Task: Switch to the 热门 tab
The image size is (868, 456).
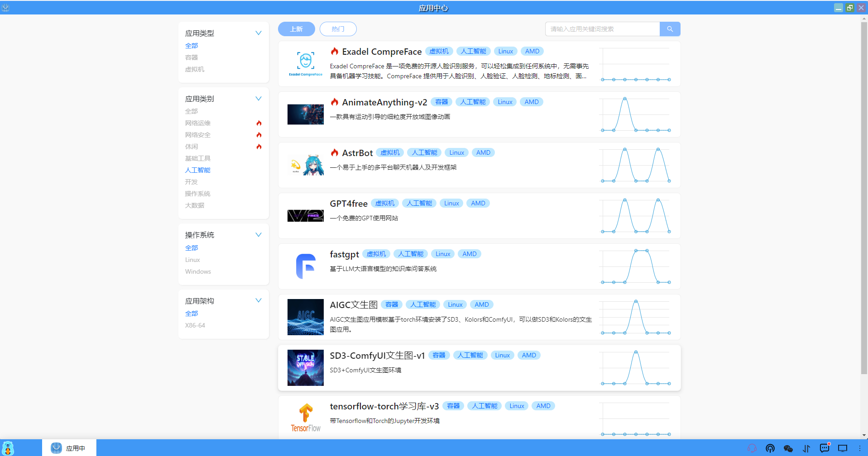Action: pos(338,29)
